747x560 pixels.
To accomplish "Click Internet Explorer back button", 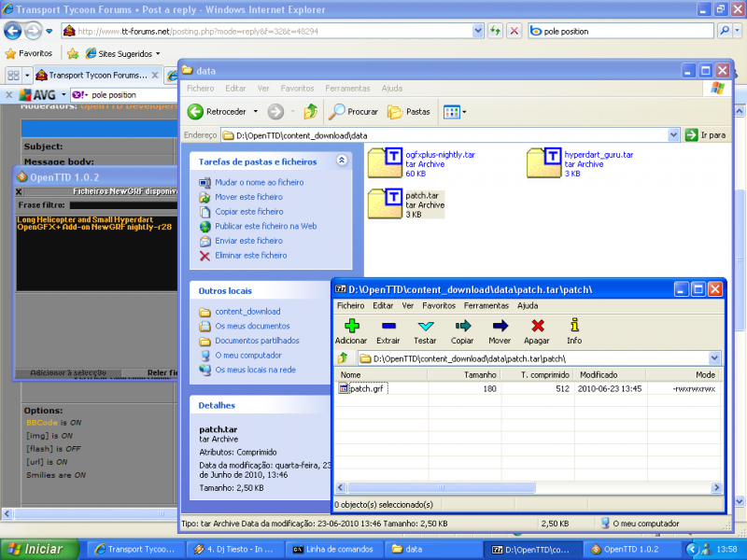I will click(x=13, y=32).
